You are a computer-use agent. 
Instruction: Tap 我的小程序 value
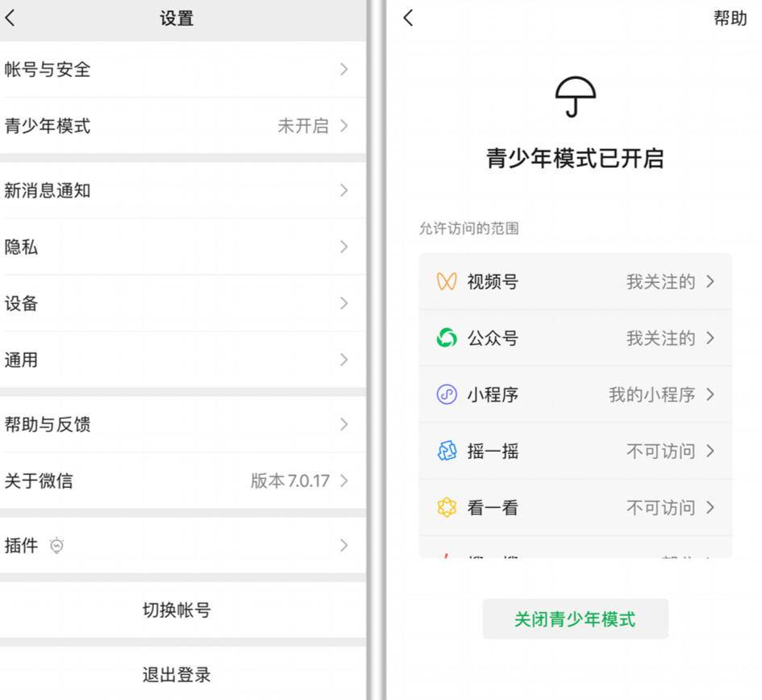[x=652, y=394]
